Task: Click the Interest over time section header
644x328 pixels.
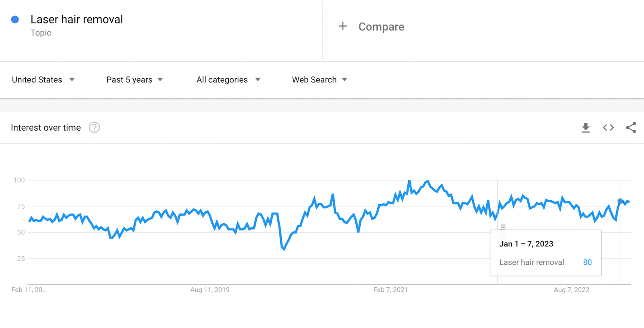Action: (46, 127)
